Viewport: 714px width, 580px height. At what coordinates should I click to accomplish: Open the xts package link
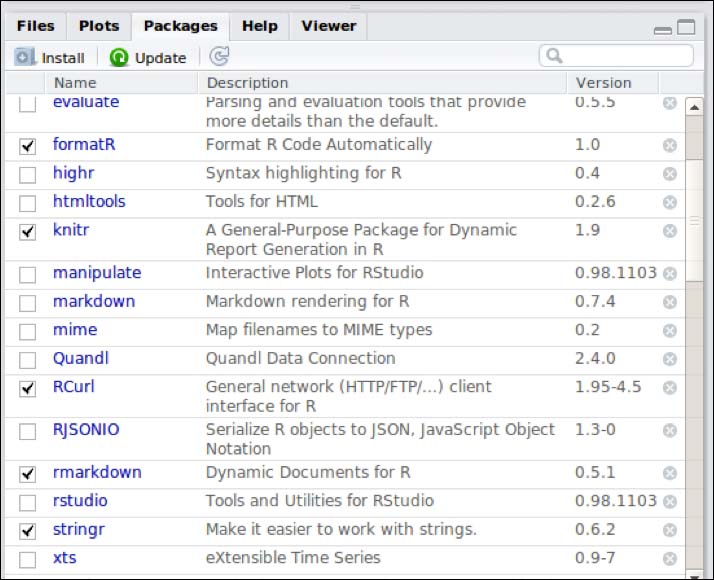click(x=65, y=558)
